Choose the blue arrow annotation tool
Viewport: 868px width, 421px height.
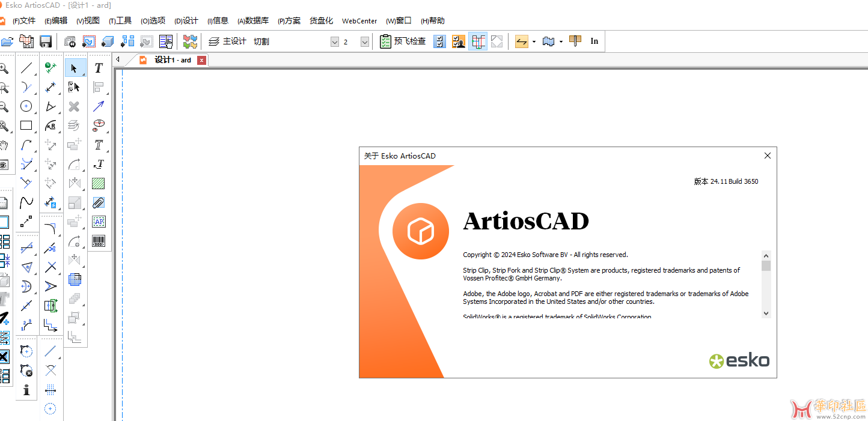pos(99,106)
